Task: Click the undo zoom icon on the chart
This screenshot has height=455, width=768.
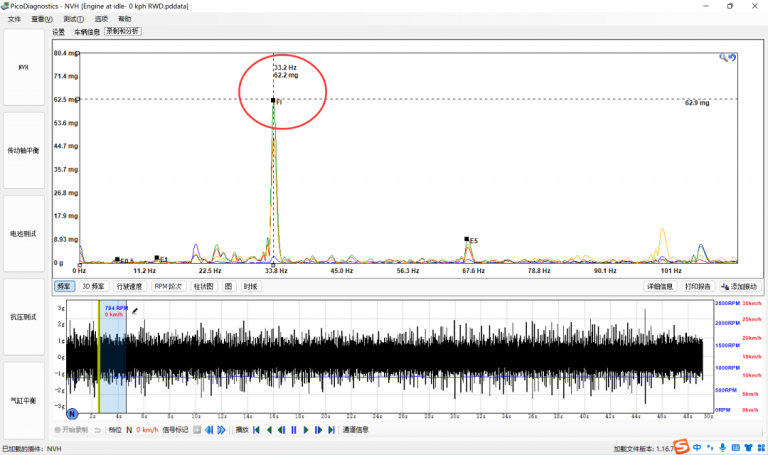Action: 732,57
